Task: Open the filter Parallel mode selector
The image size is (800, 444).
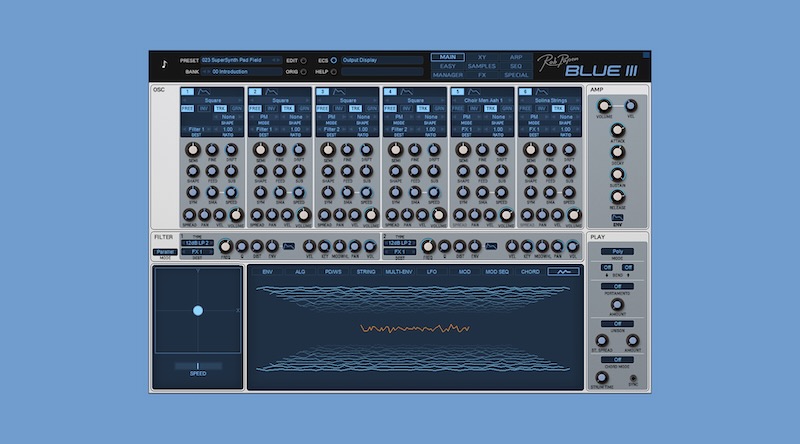Action: coord(165,252)
